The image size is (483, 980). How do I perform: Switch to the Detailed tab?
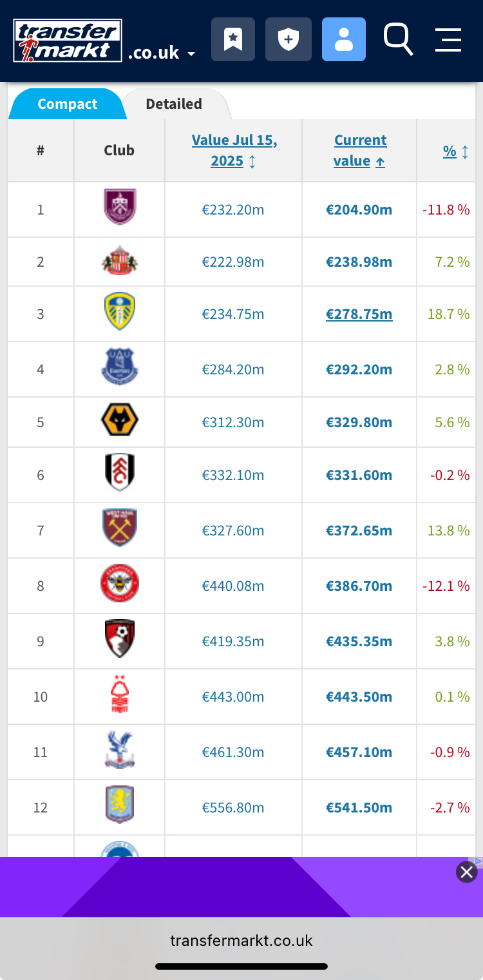click(x=173, y=104)
